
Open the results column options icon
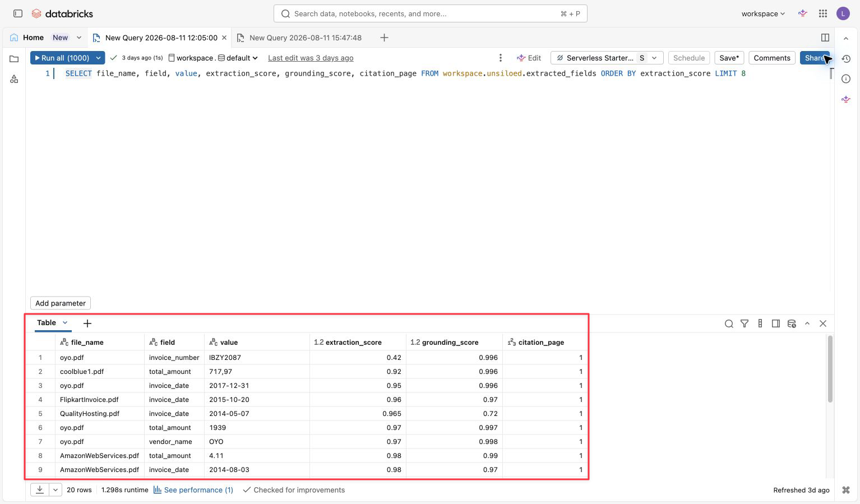click(x=760, y=323)
